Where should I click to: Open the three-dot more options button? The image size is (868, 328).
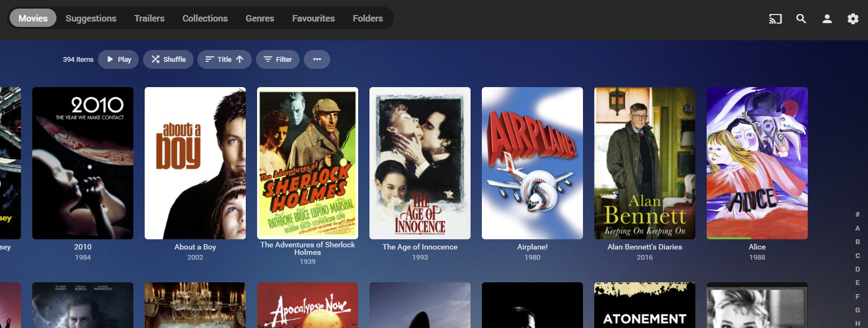point(317,59)
